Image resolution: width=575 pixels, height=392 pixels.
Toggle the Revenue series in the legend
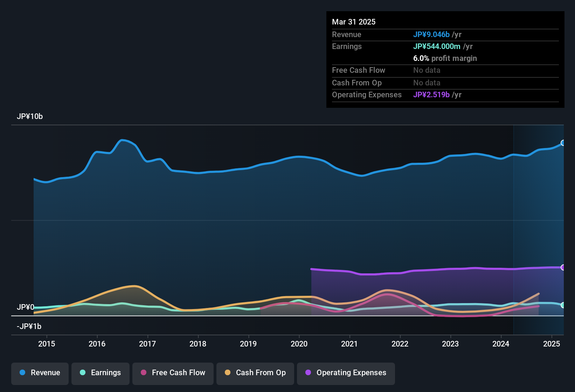[40, 373]
